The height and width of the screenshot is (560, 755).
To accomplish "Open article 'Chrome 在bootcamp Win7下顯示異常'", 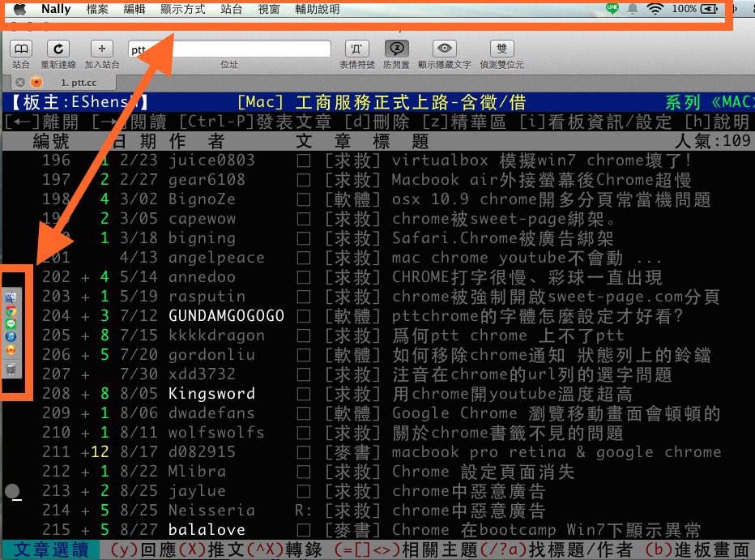I will (547, 530).
